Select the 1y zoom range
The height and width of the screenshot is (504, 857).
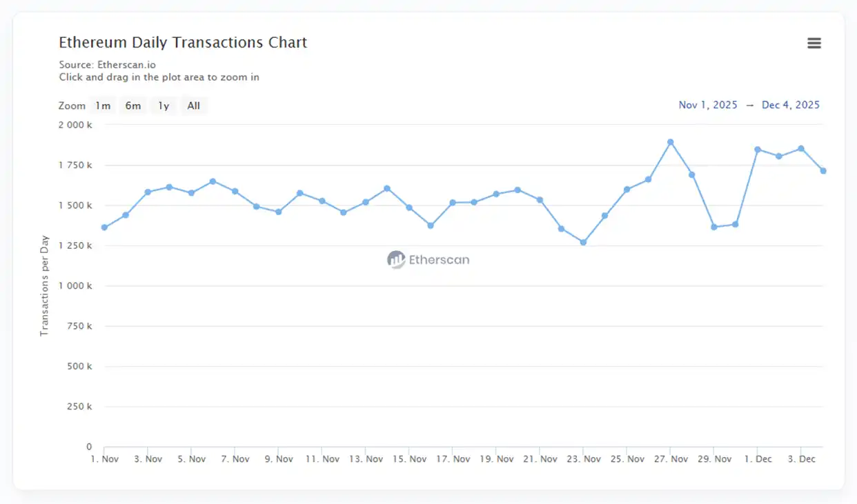164,105
